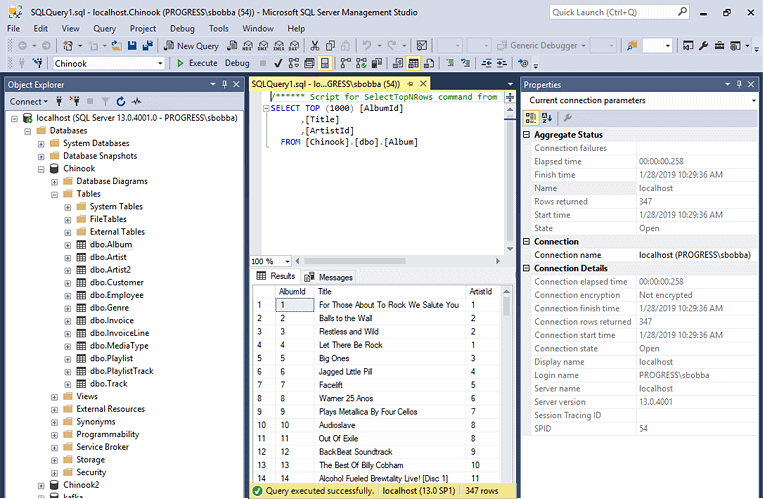Screen dimensions: 763x499
Task: Open the Connect dropdown in Object Explorer
Action: point(29,101)
